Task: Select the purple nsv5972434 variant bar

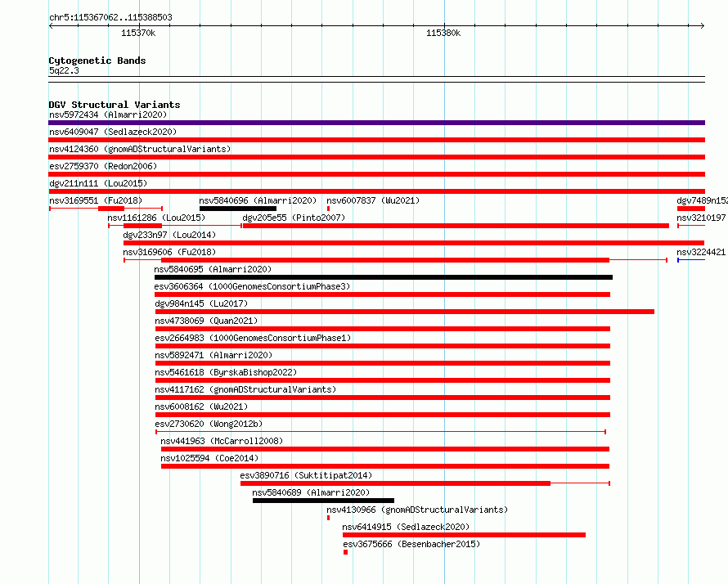Action: click(x=376, y=123)
